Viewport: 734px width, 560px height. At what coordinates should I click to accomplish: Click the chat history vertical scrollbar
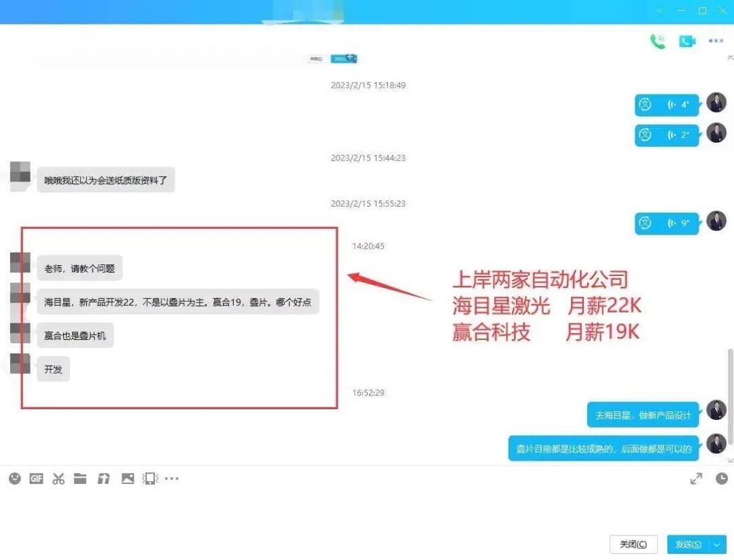pos(730,398)
